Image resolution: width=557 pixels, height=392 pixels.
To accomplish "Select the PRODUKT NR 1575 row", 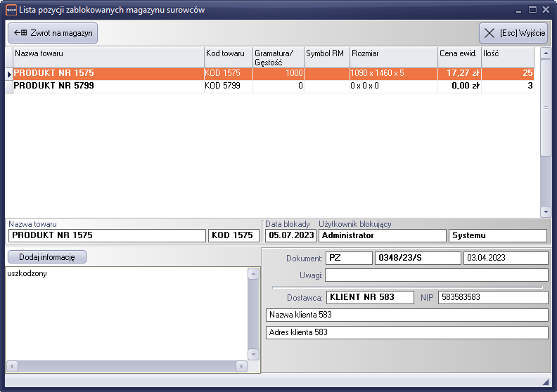I will [105, 73].
